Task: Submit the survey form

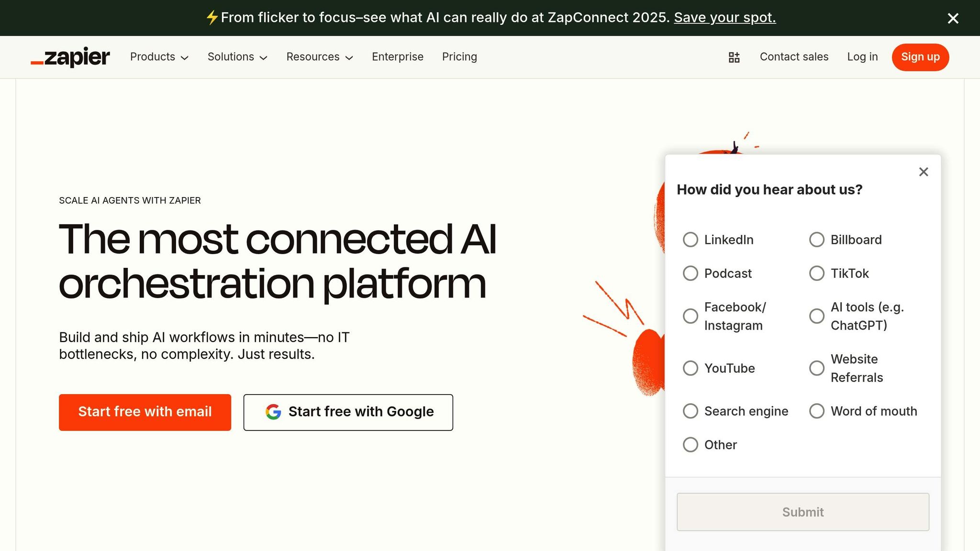Action: tap(802, 512)
